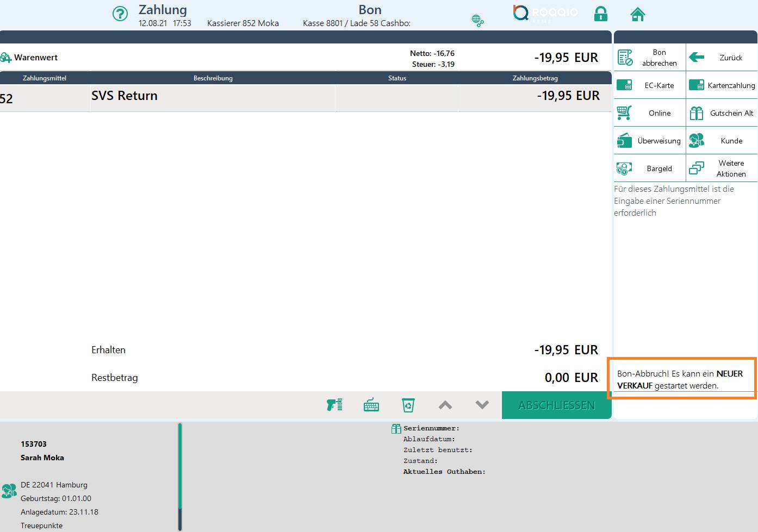Open Weitere Aktionen menu
This screenshot has width=758, height=532.
(722, 168)
